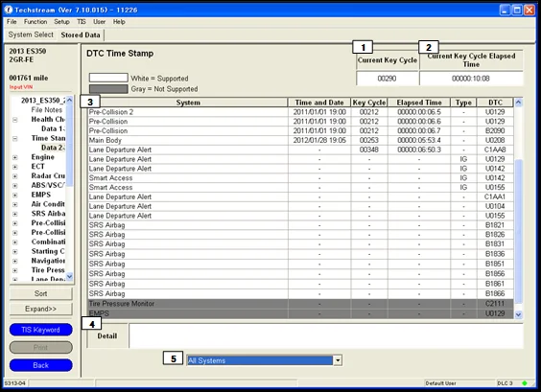541x392 pixels.
Task: Expand the ABS/VSC tree node
Action: [14, 186]
